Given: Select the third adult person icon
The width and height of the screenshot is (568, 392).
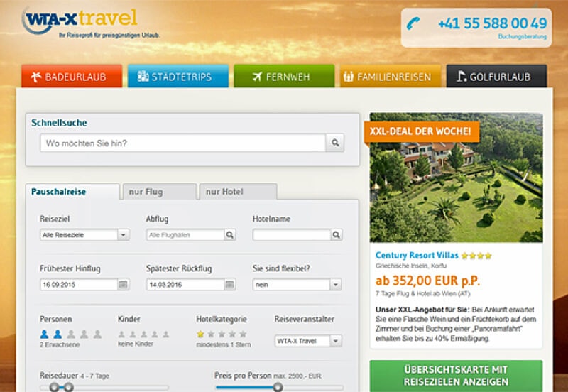Looking at the screenshot, I should point(71,334).
